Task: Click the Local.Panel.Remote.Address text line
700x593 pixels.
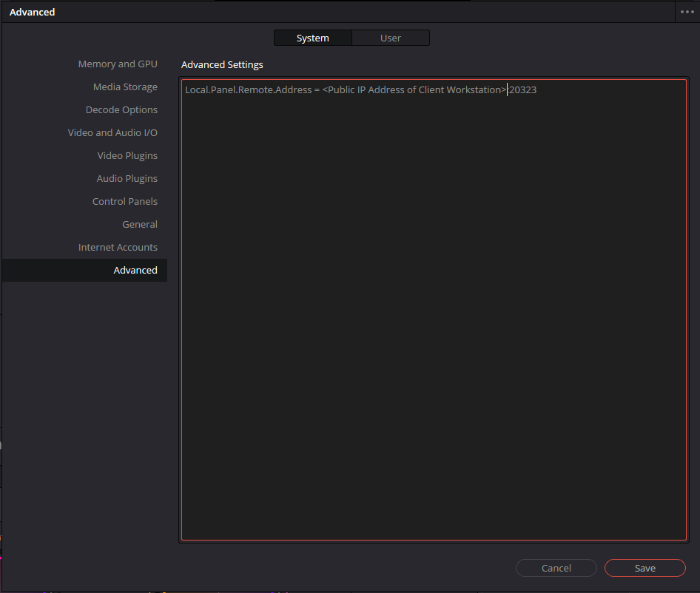Action: click(360, 89)
